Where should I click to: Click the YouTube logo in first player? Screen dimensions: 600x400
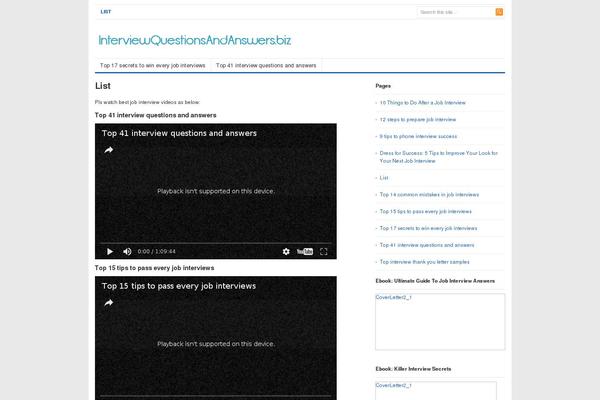pos(306,251)
